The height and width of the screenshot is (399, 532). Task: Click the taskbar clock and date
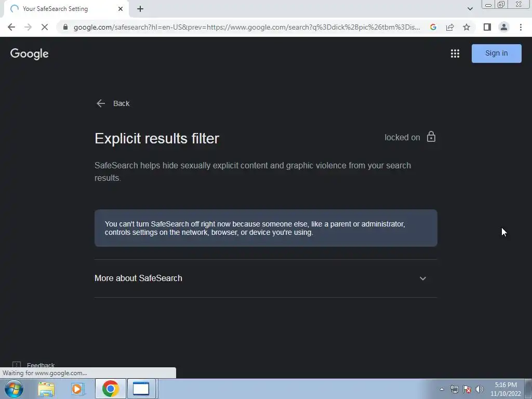(506, 389)
